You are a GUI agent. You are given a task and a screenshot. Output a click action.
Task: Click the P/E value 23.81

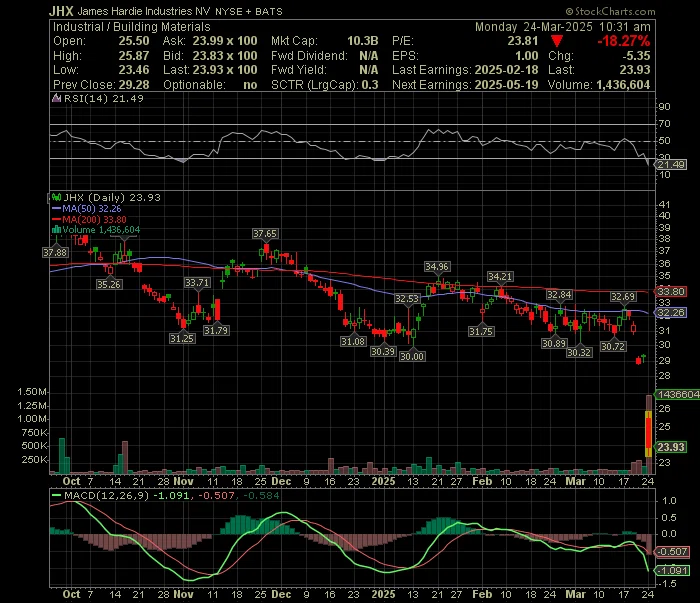tap(523, 41)
